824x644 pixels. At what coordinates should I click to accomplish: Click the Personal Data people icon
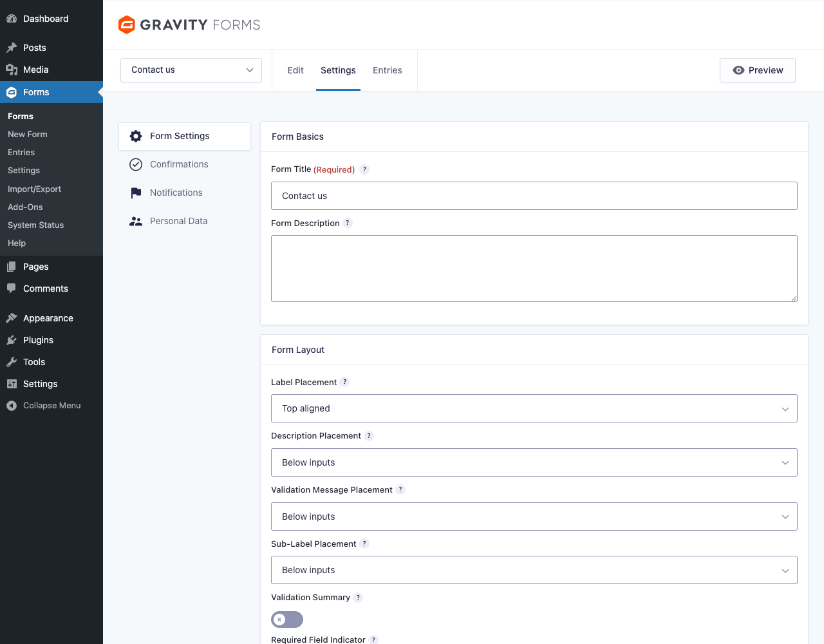[x=136, y=221]
